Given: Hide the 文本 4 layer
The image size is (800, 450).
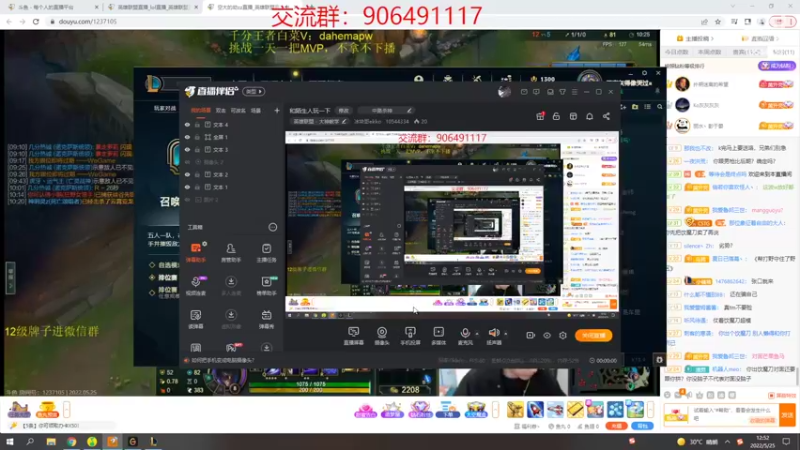Looking at the screenshot, I should tap(188, 124).
